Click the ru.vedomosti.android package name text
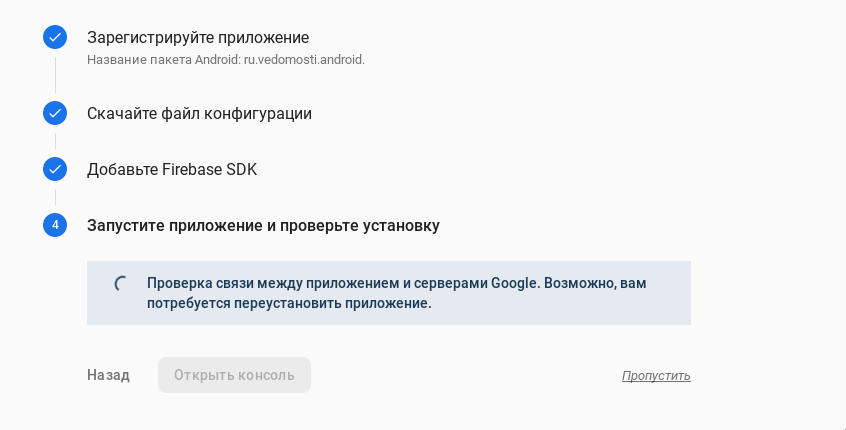The height and width of the screenshot is (430, 846). (304, 59)
